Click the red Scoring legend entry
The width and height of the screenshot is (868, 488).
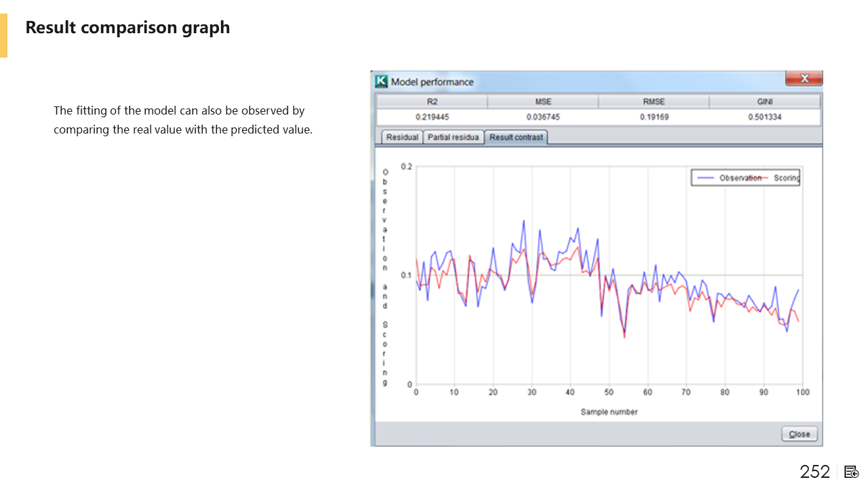(x=785, y=178)
